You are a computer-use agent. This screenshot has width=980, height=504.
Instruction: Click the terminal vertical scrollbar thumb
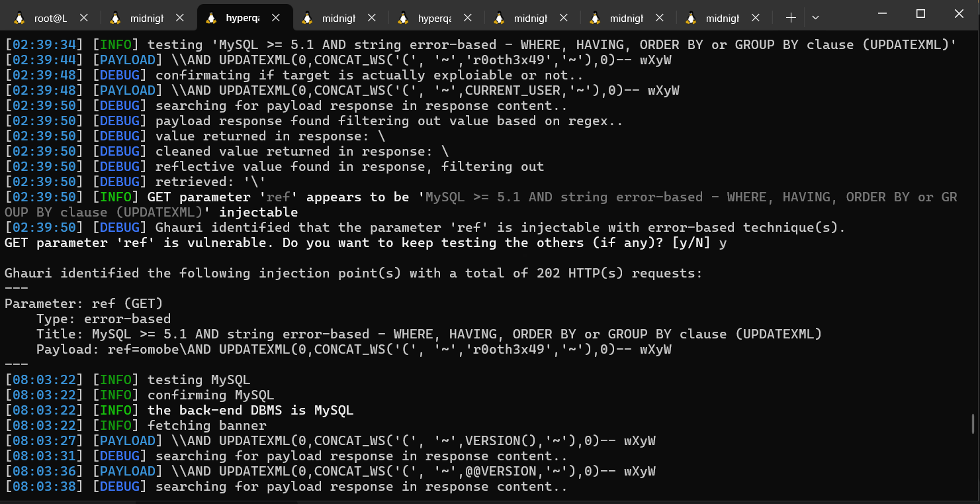pyautogui.click(x=973, y=423)
